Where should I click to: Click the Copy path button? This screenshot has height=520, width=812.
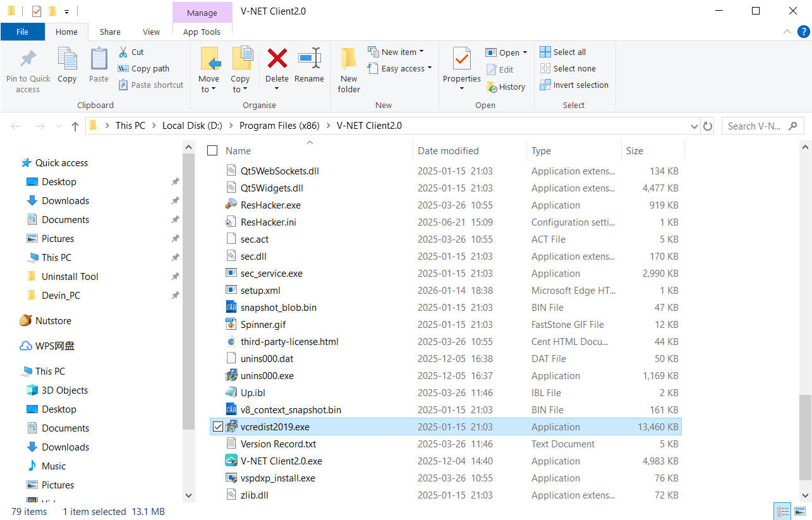tap(144, 68)
